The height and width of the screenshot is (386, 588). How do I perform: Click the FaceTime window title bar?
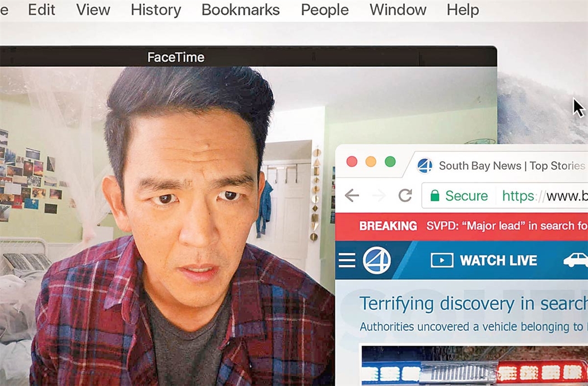click(x=176, y=57)
